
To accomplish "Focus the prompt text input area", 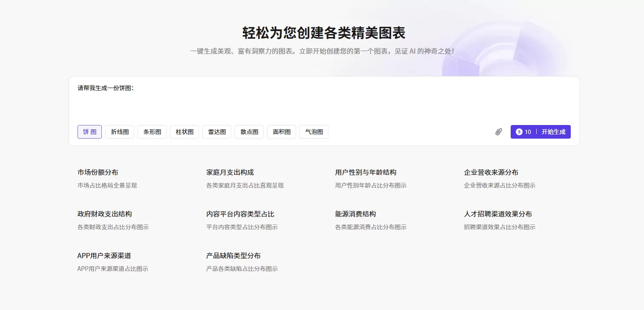I will pyautogui.click(x=324, y=102).
